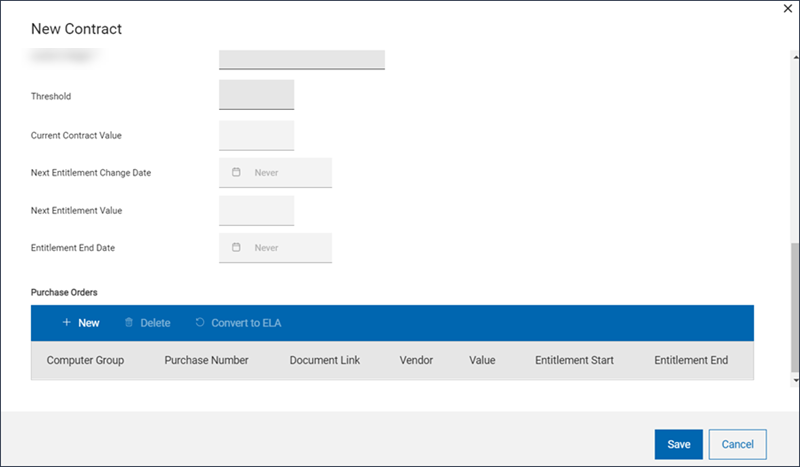
Task: Click the Vendor column header
Action: [416, 360]
